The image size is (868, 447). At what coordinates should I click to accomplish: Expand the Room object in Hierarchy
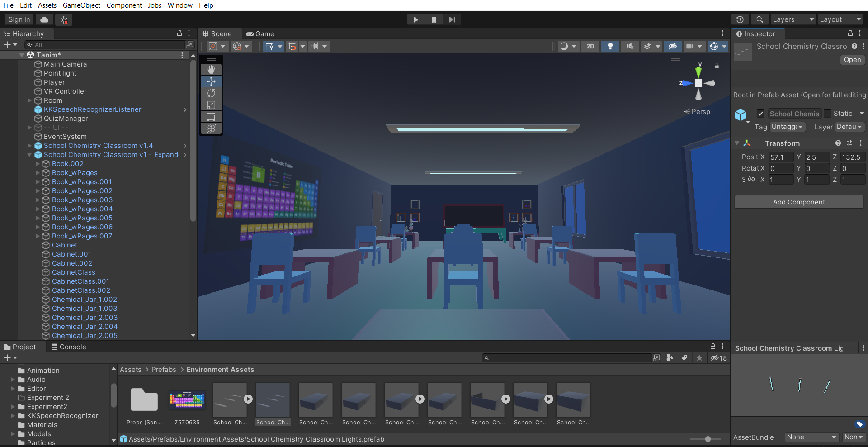pyautogui.click(x=29, y=100)
